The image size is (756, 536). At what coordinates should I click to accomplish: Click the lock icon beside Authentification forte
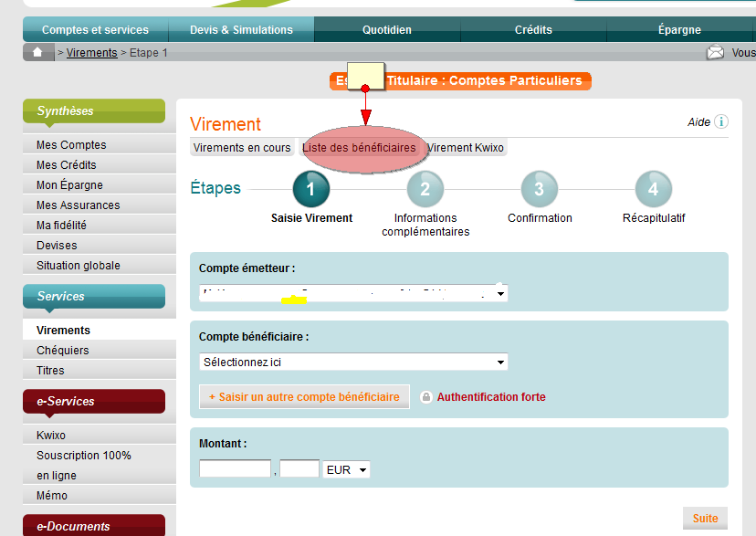tap(425, 397)
